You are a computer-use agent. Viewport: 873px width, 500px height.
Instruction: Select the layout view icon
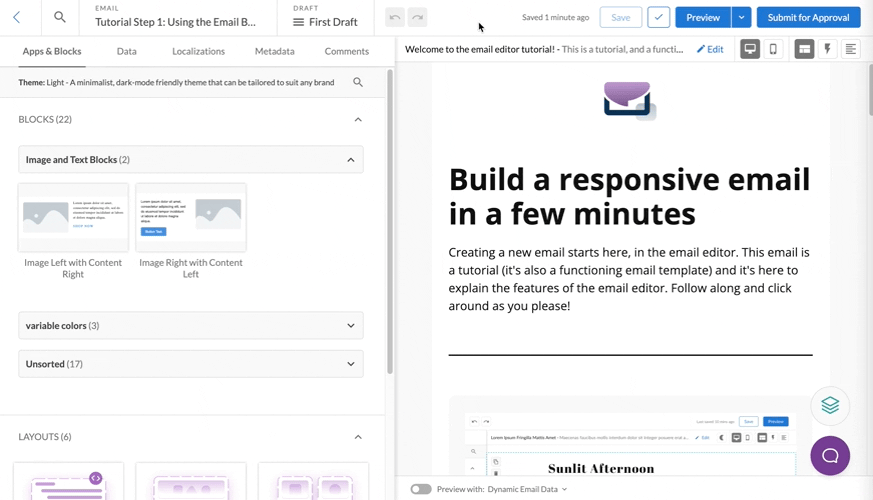coord(804,49)
